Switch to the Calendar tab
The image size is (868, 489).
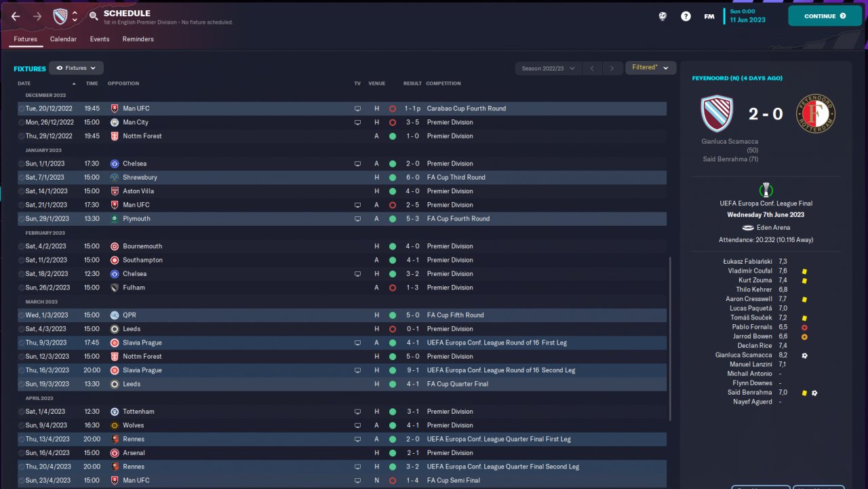(x=63, y=39)
